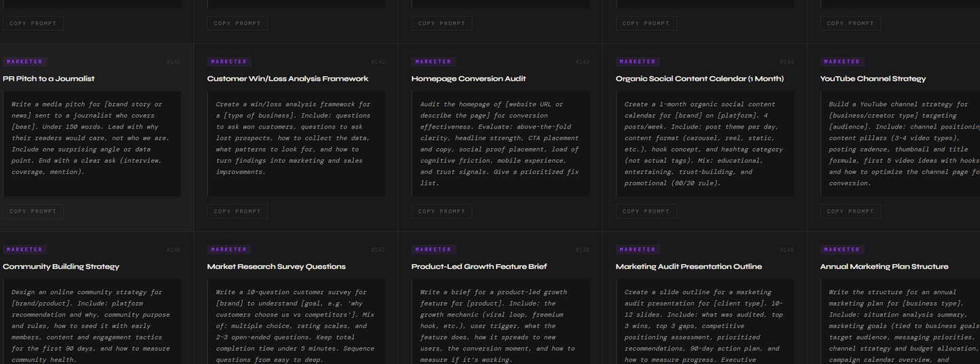
Task: Click the #142 card number
Action: coord(378,62)
